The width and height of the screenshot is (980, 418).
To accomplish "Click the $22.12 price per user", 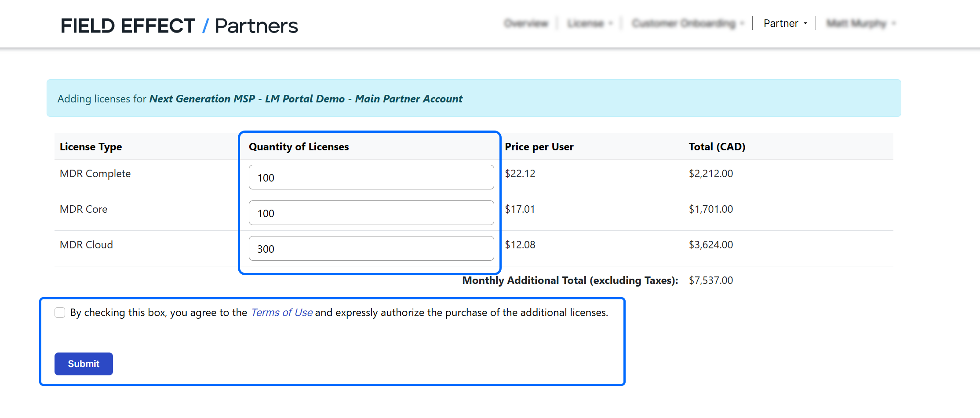I will pyautogui.click(x=520, y=174).
